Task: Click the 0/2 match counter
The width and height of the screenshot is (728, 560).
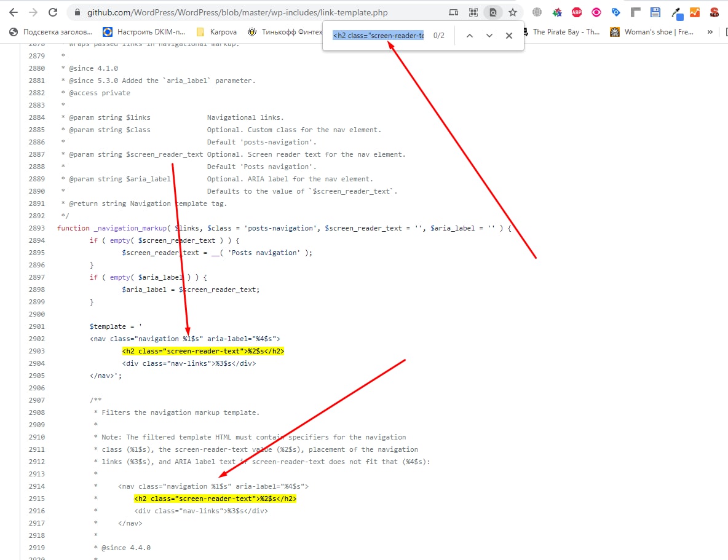Action: (x=438, y=35)
